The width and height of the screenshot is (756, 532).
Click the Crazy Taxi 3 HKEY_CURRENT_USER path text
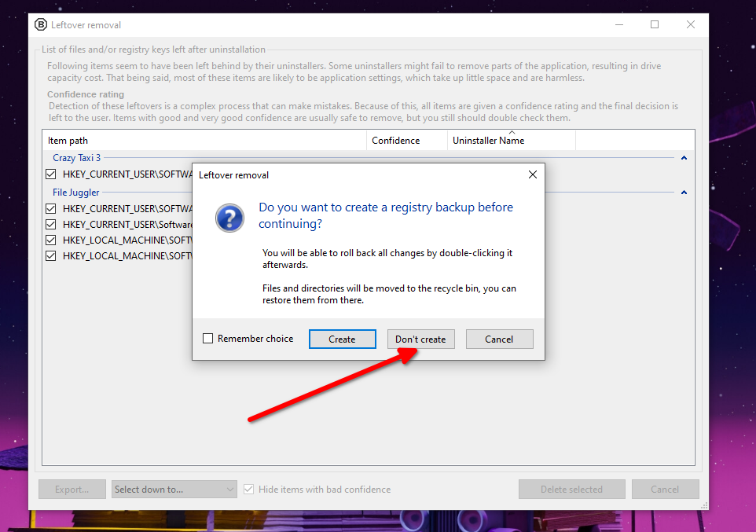(x=127, y=174)
